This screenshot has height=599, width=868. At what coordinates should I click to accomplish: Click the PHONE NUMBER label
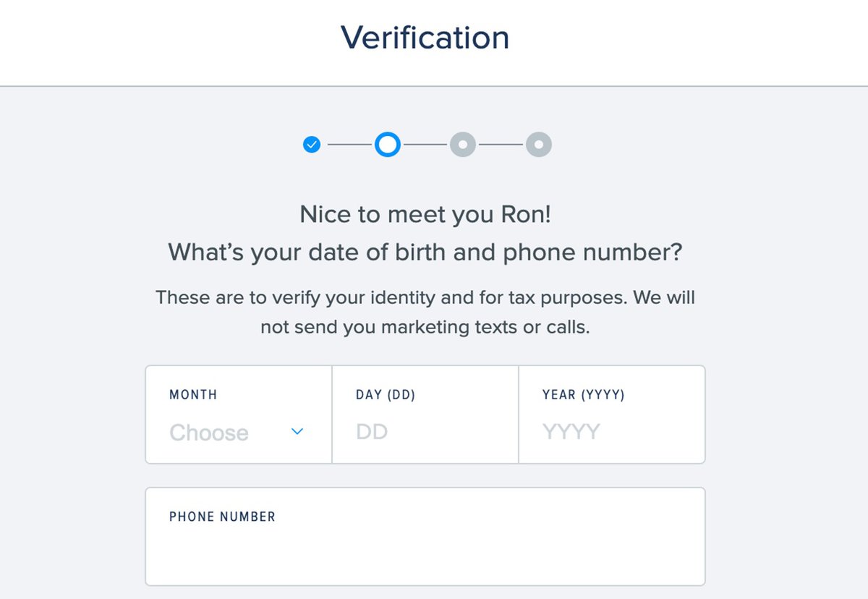pyautogui.click(x=223, y=517)
